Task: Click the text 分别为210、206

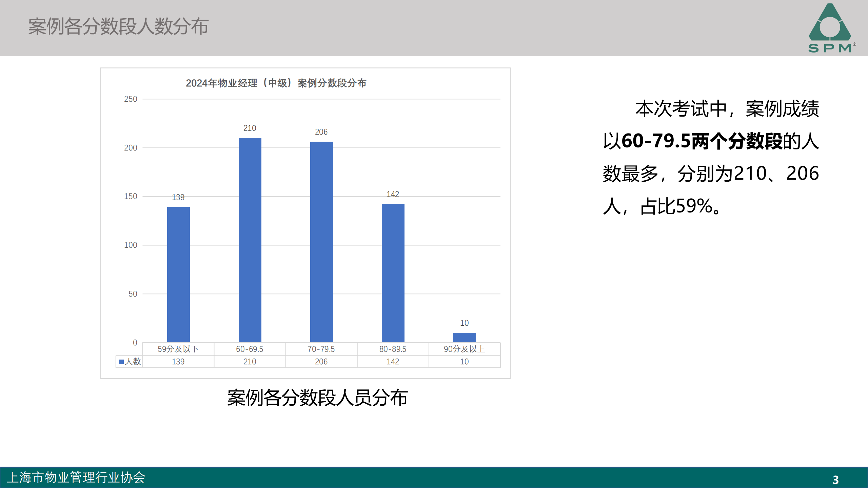Action: click(x=748, y=174)
